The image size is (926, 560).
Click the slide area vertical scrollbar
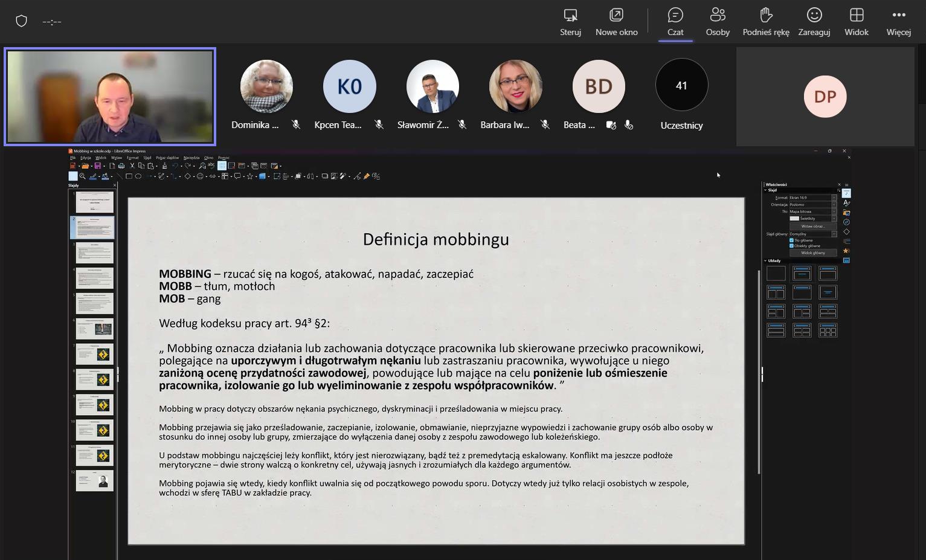click(759, 372)
